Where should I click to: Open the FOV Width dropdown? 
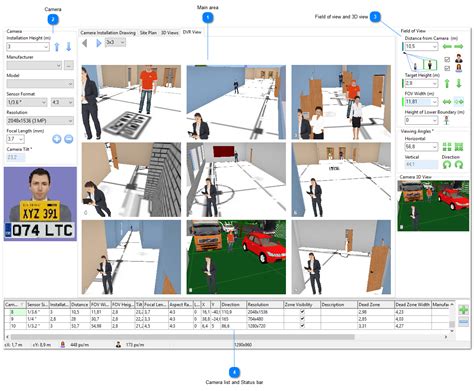[434, 102]
